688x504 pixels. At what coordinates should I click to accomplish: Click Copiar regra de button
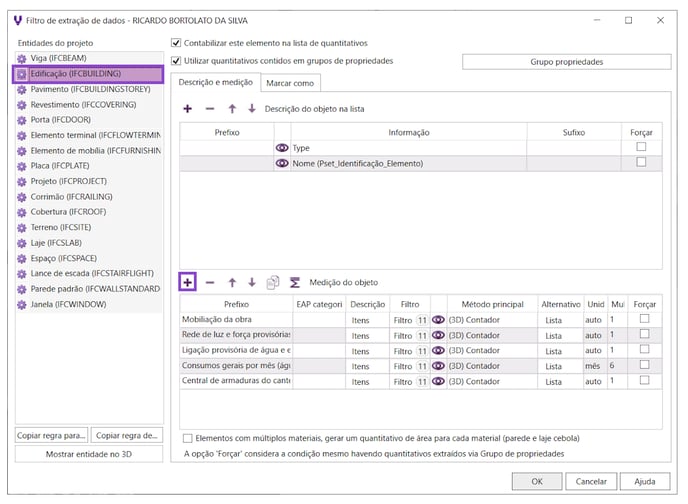(126, 435)
